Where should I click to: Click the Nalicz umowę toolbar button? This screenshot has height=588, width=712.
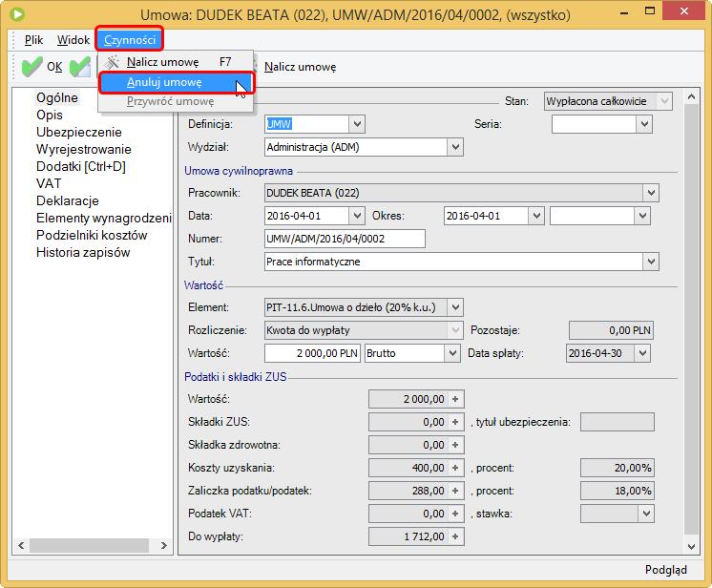click(300, 67)
